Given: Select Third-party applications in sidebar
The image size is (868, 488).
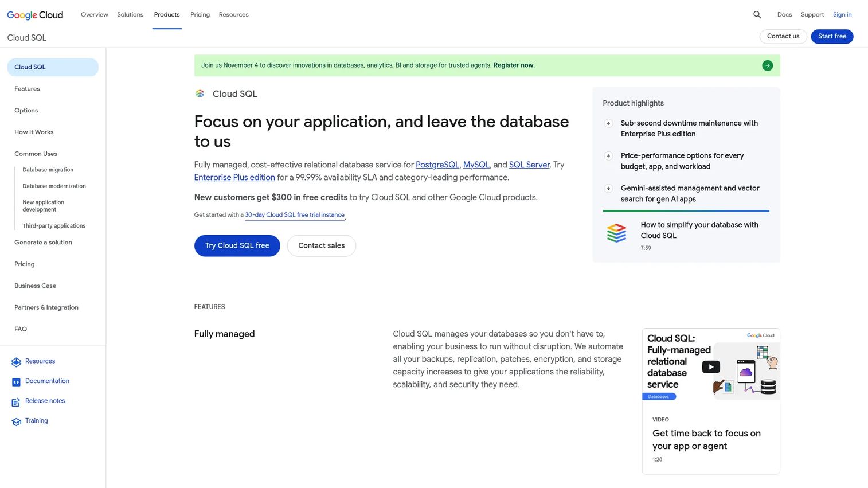Looking at the screenshot, I should click(x=54, y=226).
